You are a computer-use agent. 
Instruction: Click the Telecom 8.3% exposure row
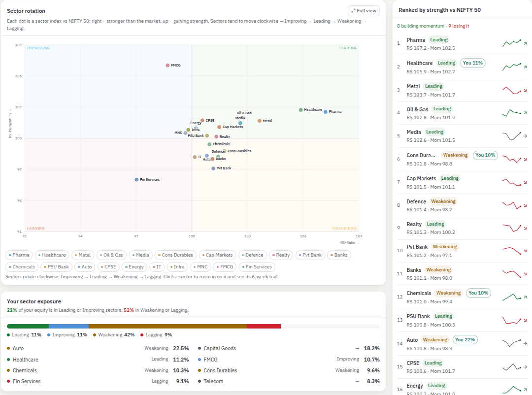289,381
